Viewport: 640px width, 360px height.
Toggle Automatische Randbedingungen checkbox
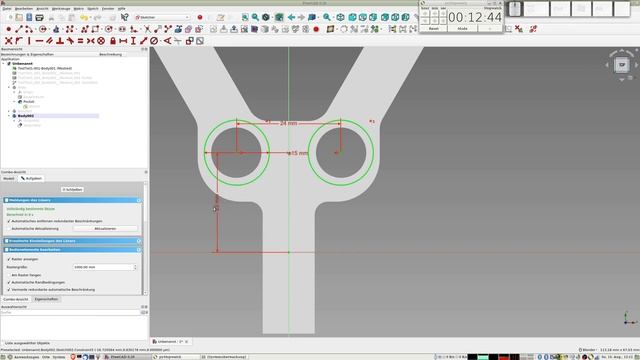pyautogui.click(x=9, y=282)
